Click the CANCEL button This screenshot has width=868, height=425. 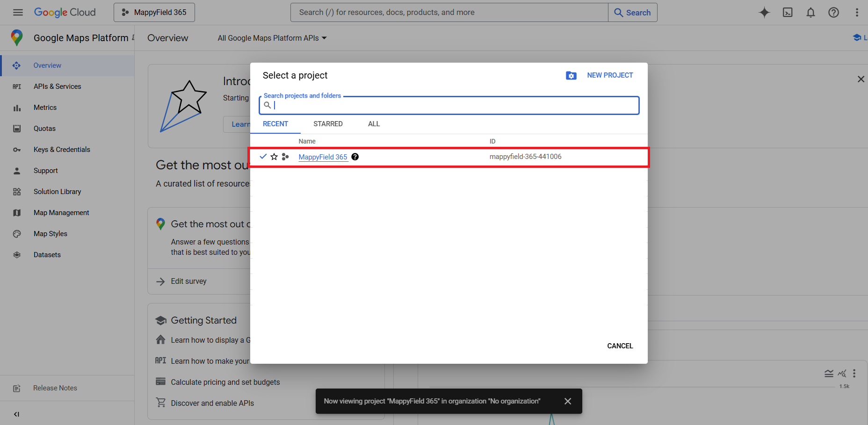620,346
